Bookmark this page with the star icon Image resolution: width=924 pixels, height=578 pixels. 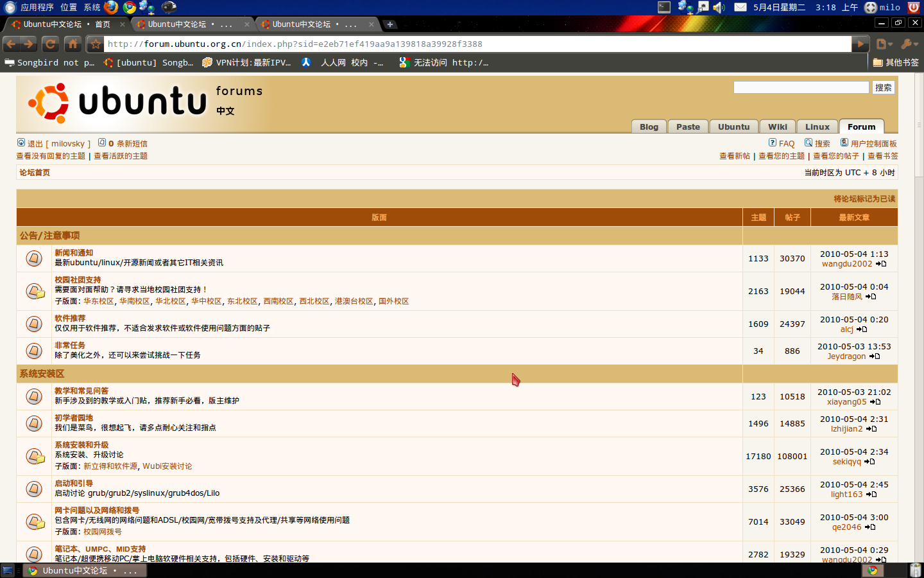click(96, 44)
